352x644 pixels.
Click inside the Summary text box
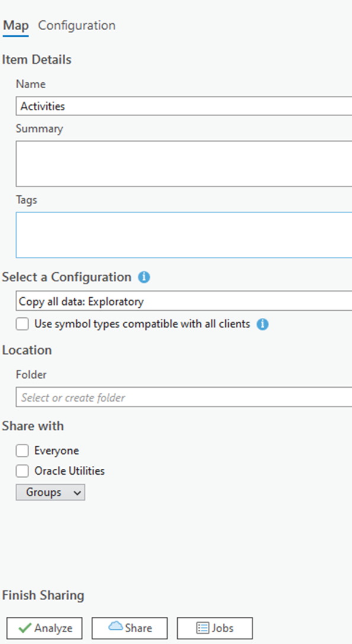click(x=184, y=163)
